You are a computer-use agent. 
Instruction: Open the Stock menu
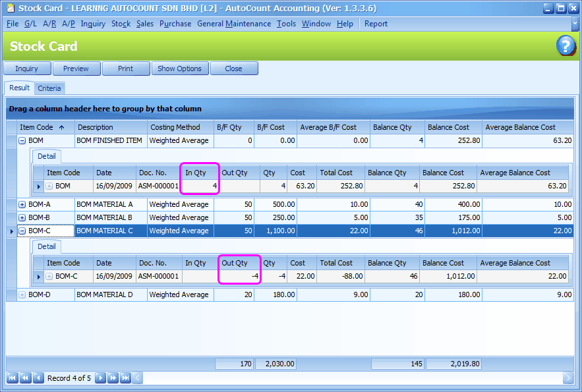coord(121,24)
